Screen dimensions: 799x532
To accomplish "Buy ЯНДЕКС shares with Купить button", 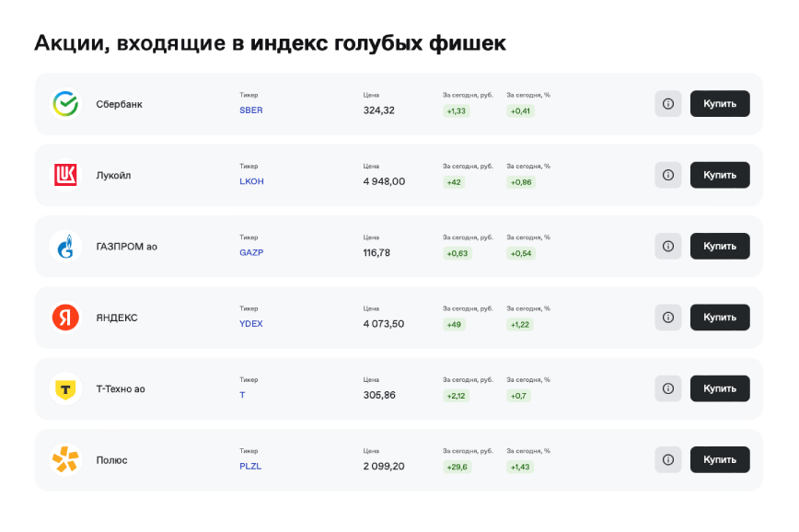I will pyautogui.click(x=720, y=318).
